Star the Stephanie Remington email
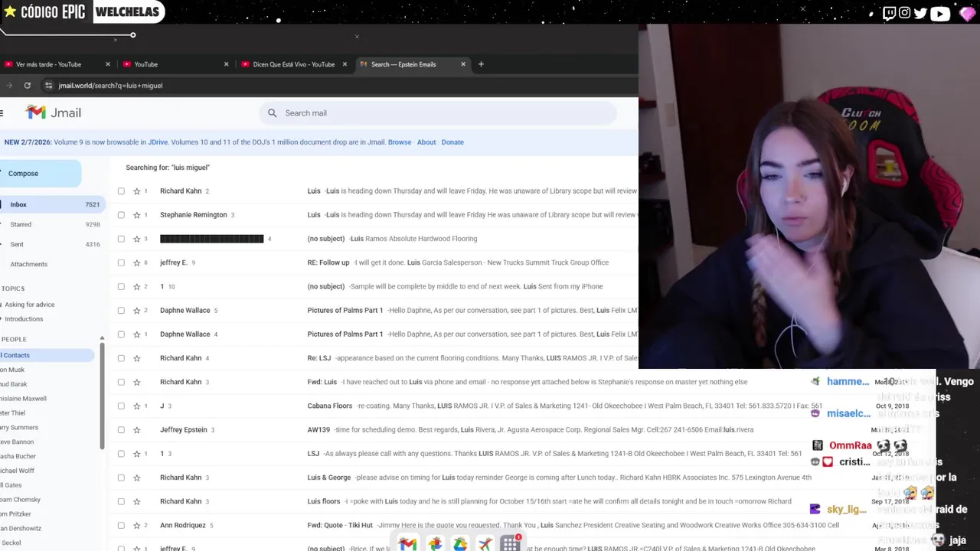 coord(136,215)
